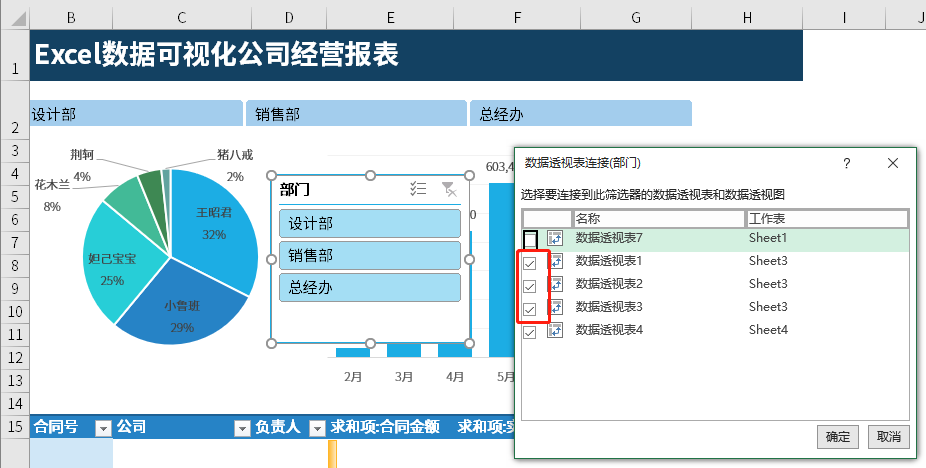Image resolution: width=926 pixels, height=468 pixels.
Task: Click the pivot table icon beside 数据透视表2
Action: pos(556,285)
